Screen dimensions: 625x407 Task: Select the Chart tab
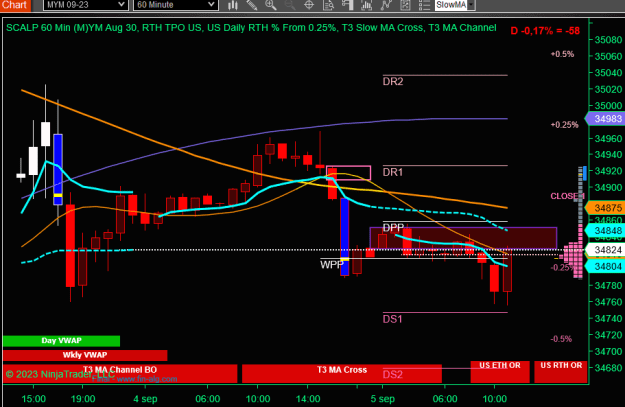coord(15,5)
